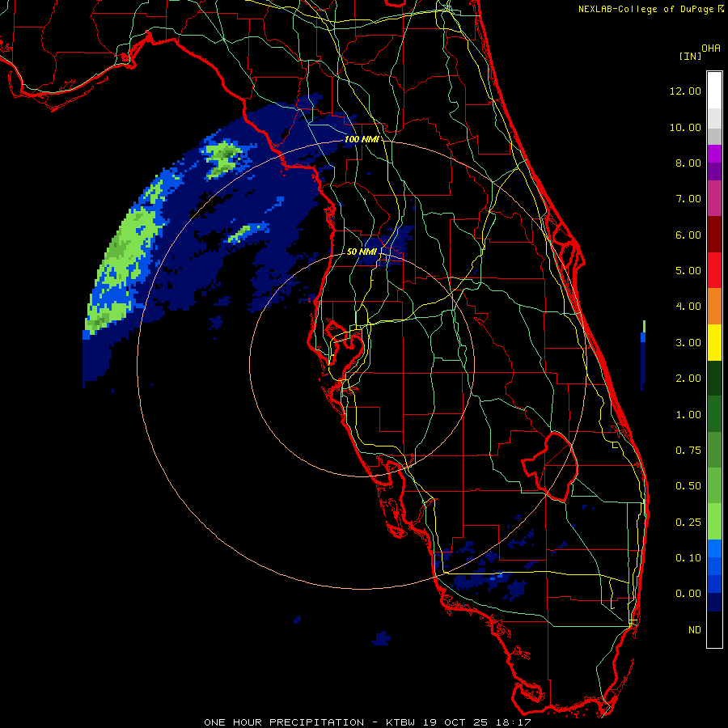
Task: Click the 4.00 legend value
Action: pos(688,307)
